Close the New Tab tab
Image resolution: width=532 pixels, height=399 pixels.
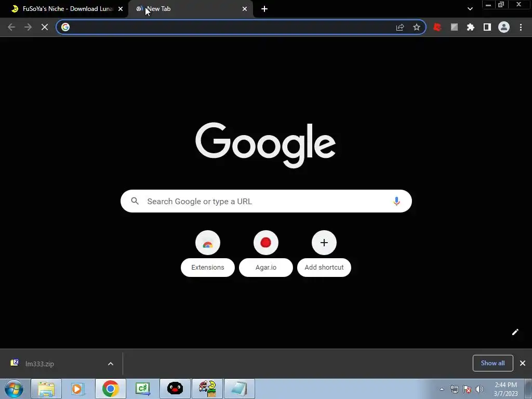tap(245, 9)
